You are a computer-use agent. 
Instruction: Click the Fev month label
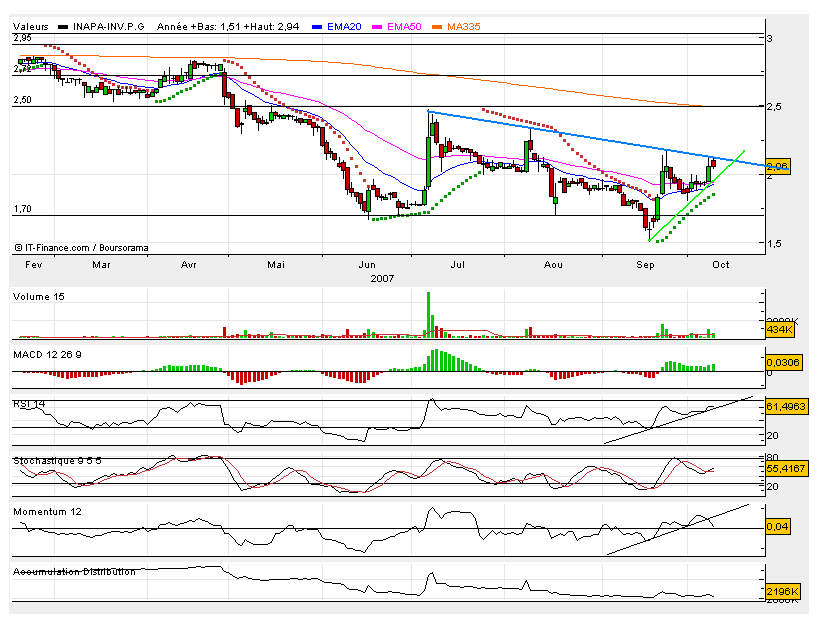pos(33,265)
